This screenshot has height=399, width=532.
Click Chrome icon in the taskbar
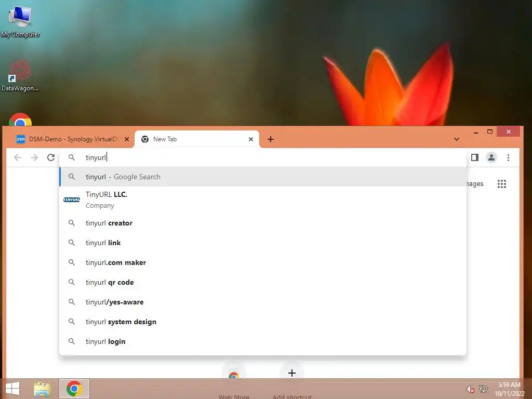(74, 389)
